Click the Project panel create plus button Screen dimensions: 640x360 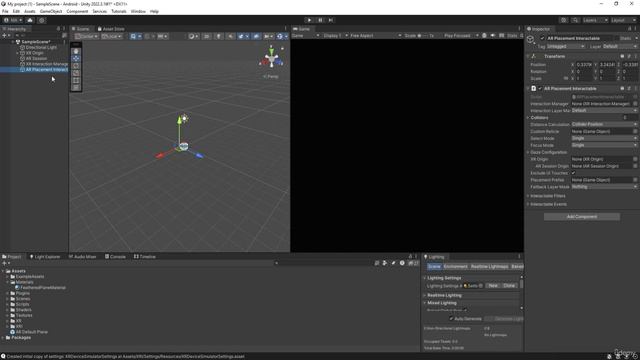4,263
